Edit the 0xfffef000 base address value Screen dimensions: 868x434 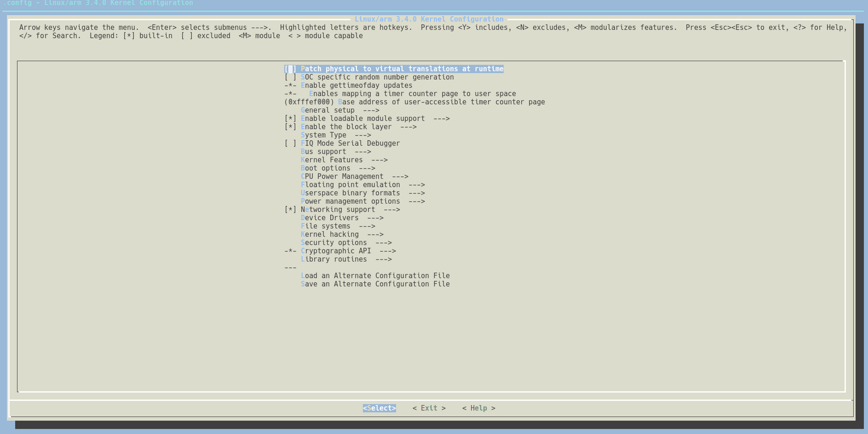tap(309, 102)
